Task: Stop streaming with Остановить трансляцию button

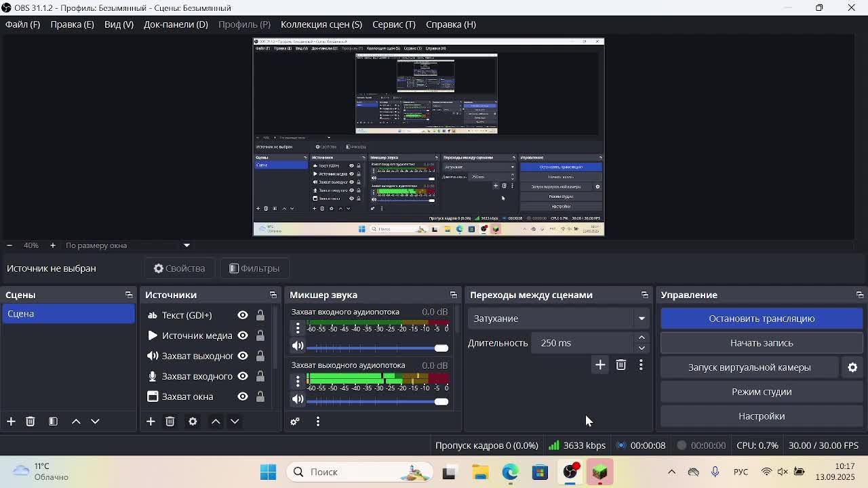Action: [x=762, y=319]
